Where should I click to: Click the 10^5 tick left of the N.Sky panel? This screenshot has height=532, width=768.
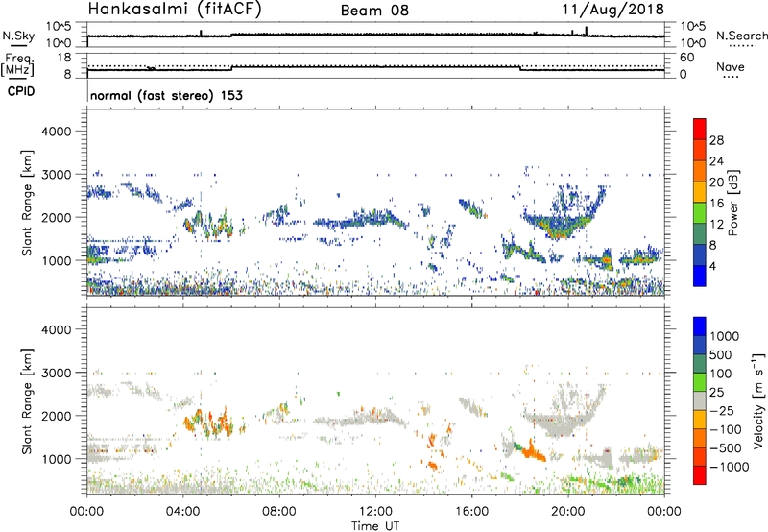coord(59,26)
